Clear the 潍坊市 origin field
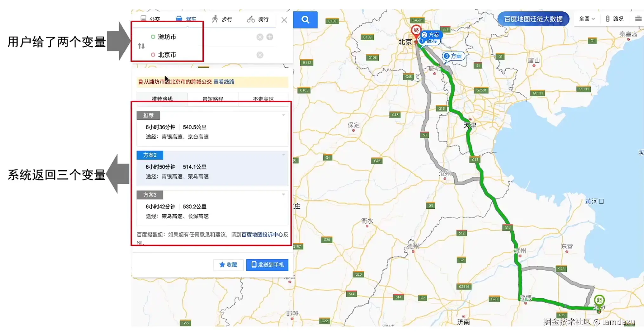 pyautogui.click(x=260, y=37)
